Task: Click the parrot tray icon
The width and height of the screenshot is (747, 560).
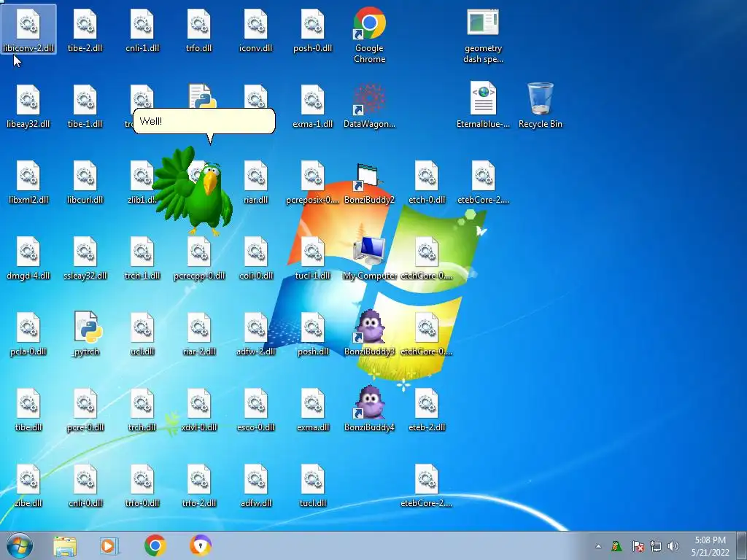Action: [x=617, y=545]
